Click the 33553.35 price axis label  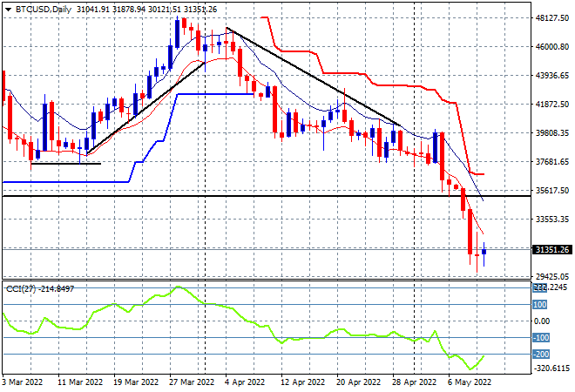click(552, 219)
